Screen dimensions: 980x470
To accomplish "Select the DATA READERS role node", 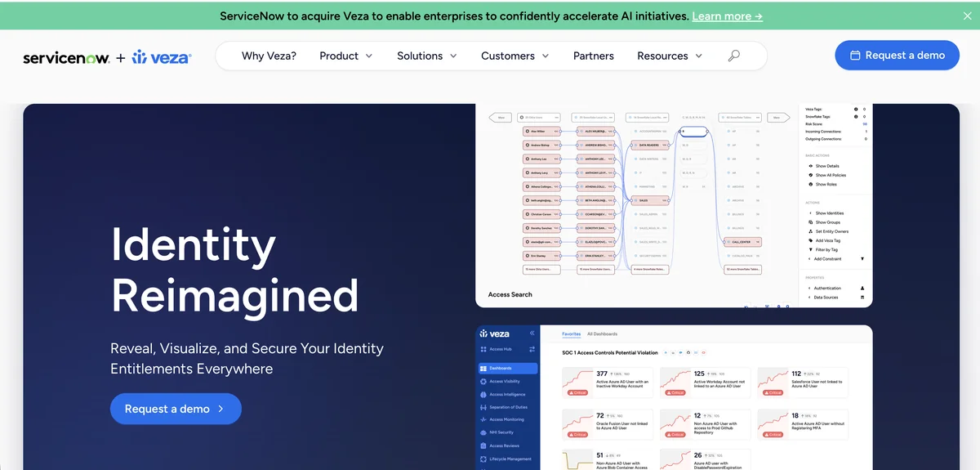I will 652,145.
